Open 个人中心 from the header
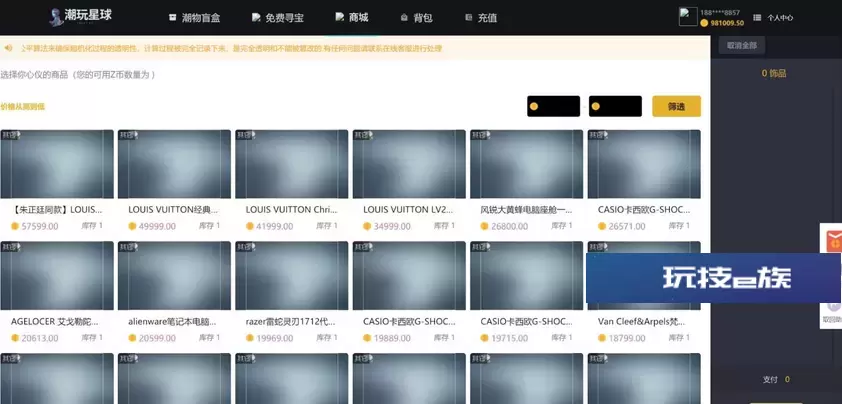Screen dimensions: 842x404 click(x=780, y=18)
